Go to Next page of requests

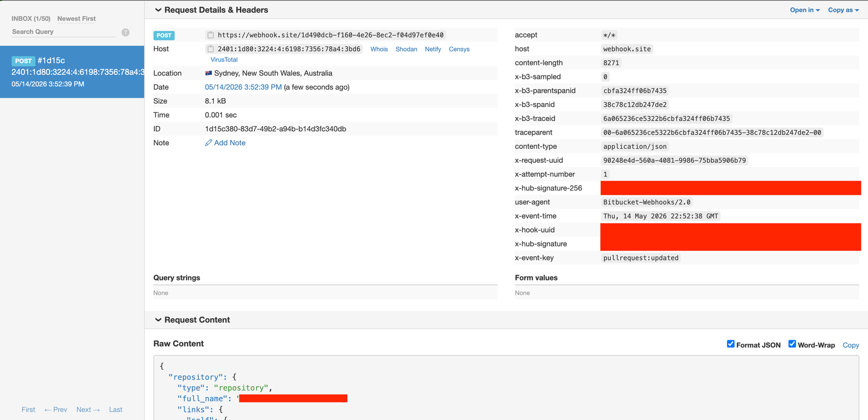click(88, 410)
